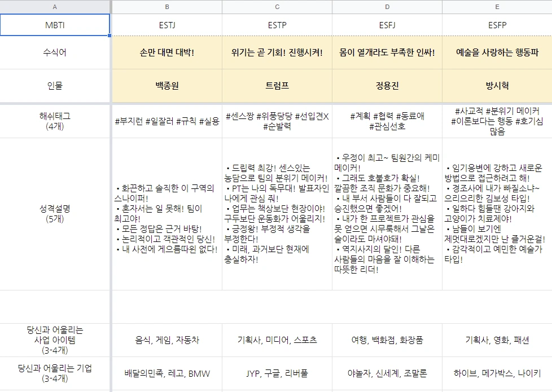Select ESFJ description cell with '우정이 최고~'
Image resolution: width=552 pixels, height=392 pixels.
point(387,214)
